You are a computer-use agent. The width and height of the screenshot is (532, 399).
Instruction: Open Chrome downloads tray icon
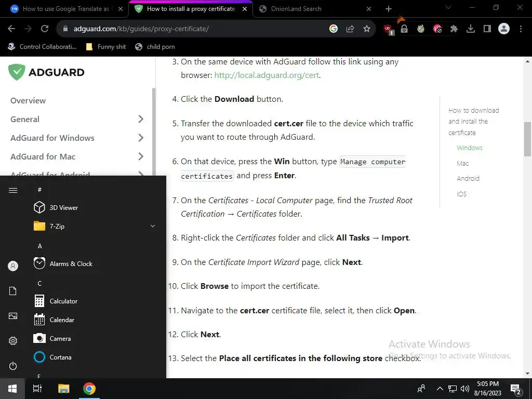[x=471, y=29]
